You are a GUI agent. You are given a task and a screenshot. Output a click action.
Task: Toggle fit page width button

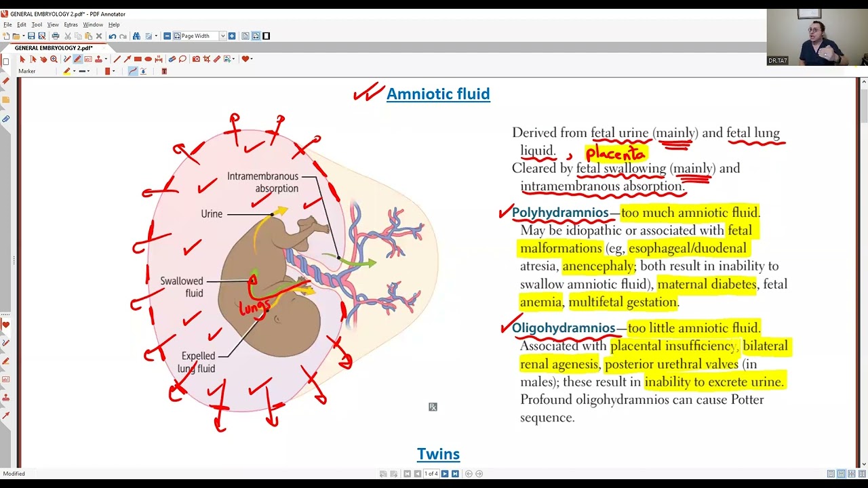(256, 36)
